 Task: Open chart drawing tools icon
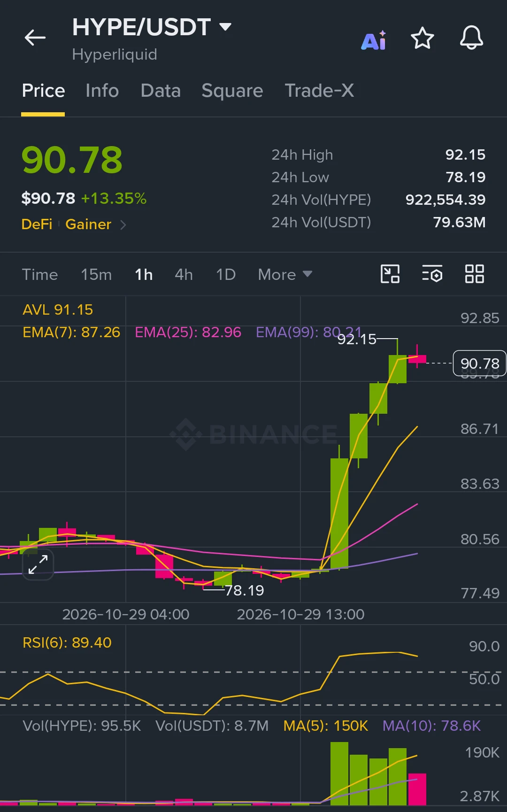coord(390,274)
